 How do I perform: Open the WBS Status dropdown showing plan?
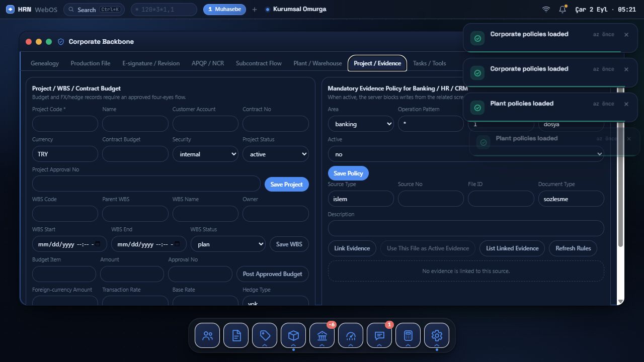point(228,244)
